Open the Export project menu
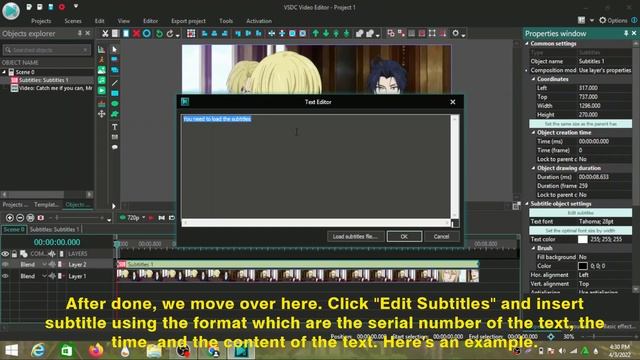The width and height of the screenshot is (640, 360). [x=188, y=21]
